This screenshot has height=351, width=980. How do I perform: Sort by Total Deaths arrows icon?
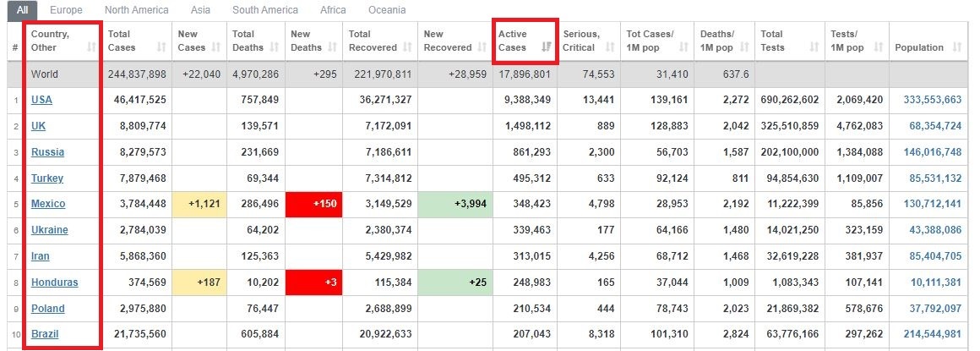pyautogui.click(x=275, y=47)
